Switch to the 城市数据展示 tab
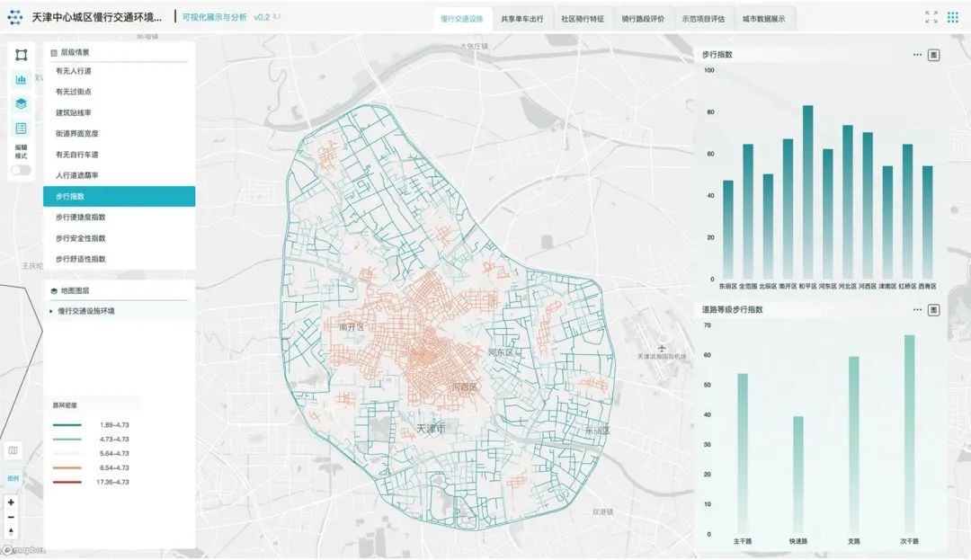This screenshot has width=971, height=560. click(763, 19)
